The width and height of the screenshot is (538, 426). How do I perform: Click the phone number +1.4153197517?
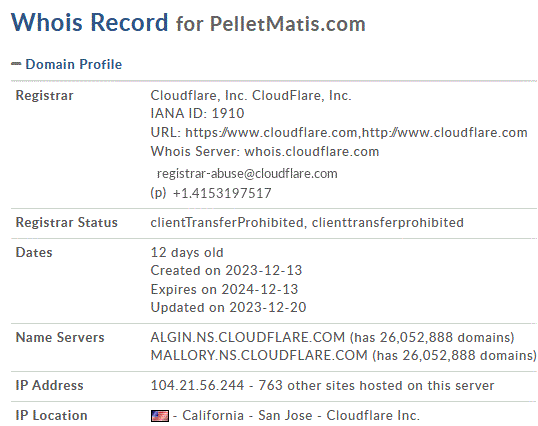pos(222,193)
